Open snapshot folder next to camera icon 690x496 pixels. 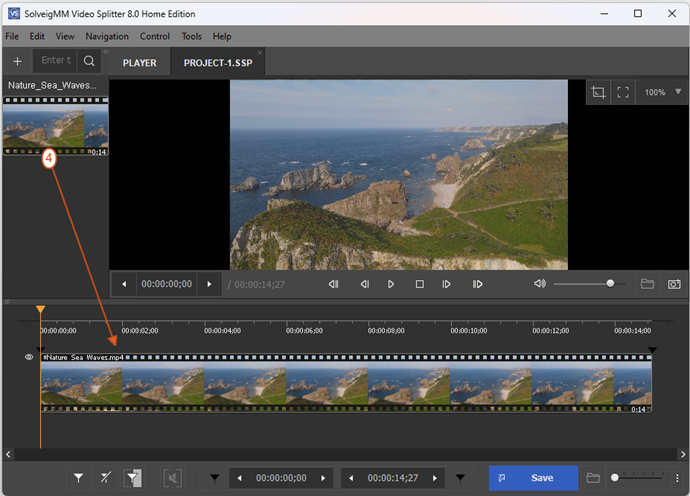tap(647, 284)
